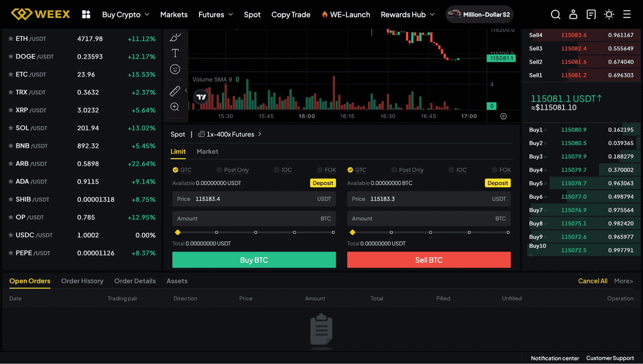Open the apps grid icon

pyautogui.click(x=86, y=14)
